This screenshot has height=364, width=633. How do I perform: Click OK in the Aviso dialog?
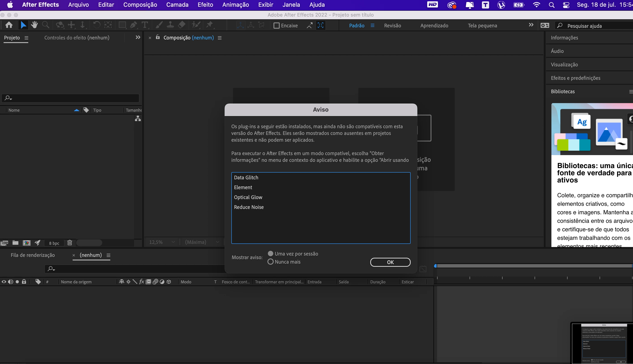390,262
